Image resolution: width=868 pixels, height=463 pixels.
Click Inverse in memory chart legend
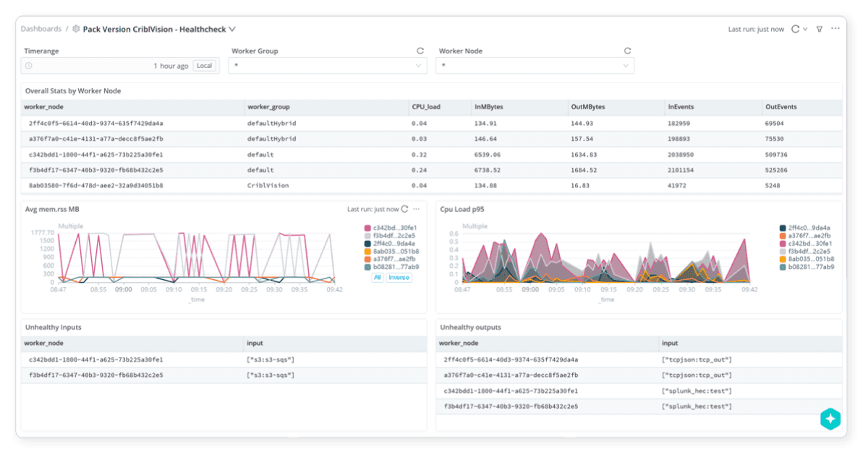point(399,278)
